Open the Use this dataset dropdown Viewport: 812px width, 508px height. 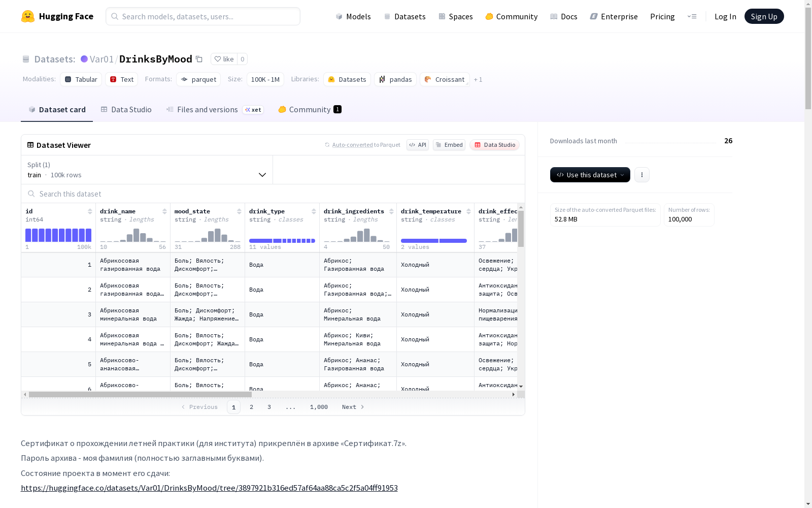coord(590,175)
